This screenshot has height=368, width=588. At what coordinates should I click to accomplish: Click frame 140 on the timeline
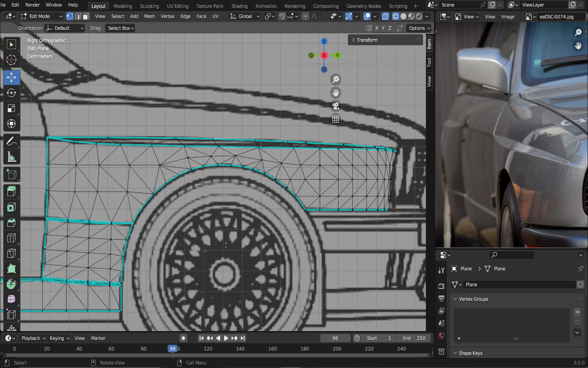pos(240,349)
